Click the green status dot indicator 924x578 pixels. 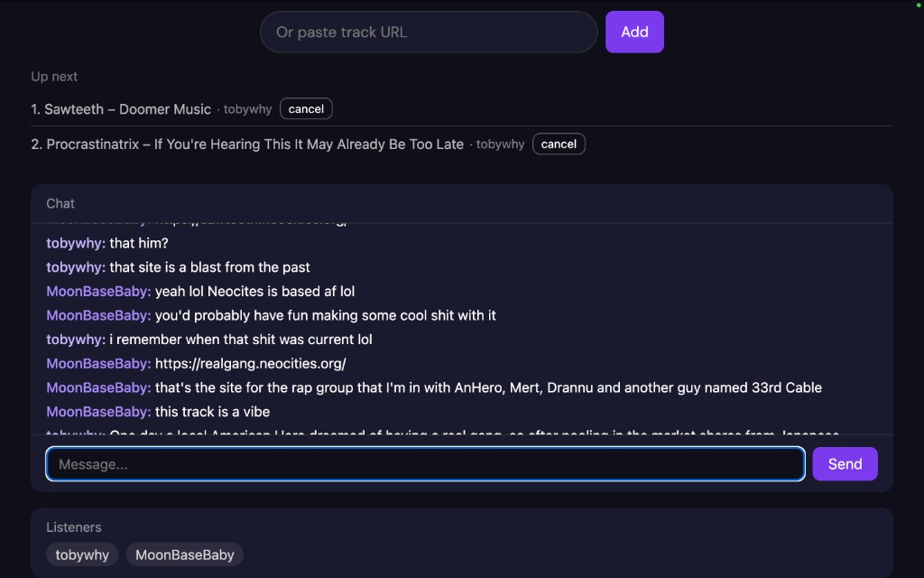(x=919, y=5)
